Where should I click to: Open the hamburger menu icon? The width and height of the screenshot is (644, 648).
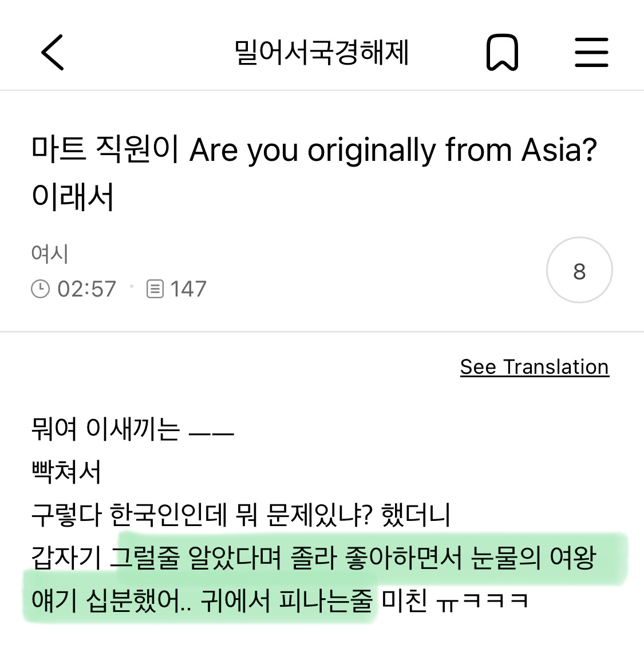(591, 53)
